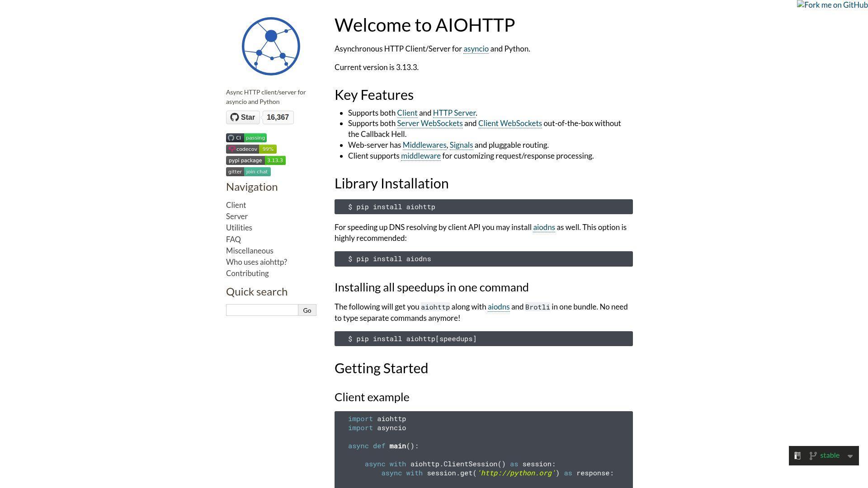Expand the stable version dropdown arrow
The width and height of the screenshot is (868, 488).
coord(850,456)
